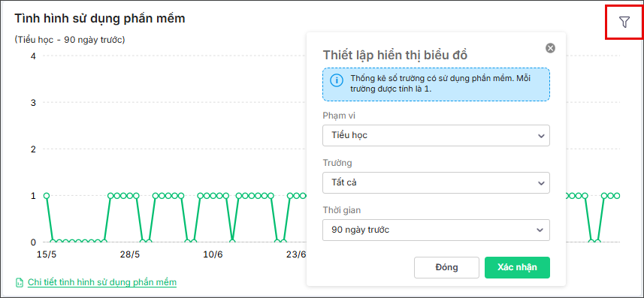Close the chart settings popup with X icon
Screen dimensions: 644x298
[x=550, y=48]
